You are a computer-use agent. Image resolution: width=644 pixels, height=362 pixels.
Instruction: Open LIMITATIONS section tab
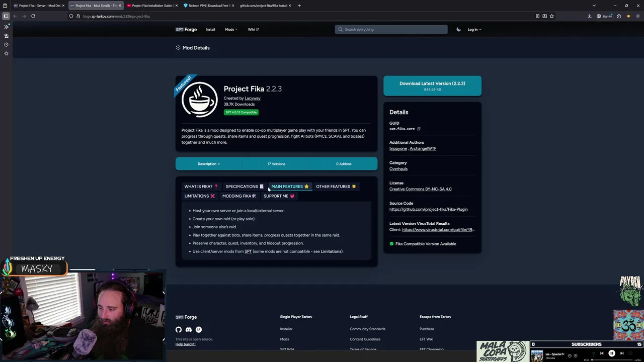[x=199, y=196]
